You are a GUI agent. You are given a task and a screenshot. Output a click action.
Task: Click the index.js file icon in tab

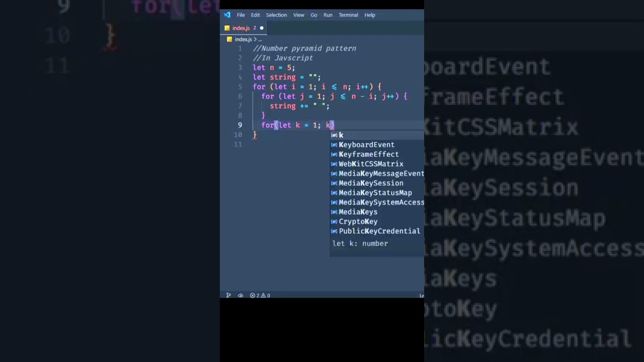[x=227, y=28]
